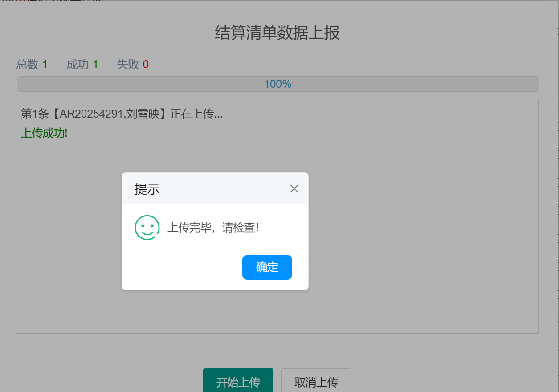Click the green smiley face icon
559x392 pixels.
(147, 228)
